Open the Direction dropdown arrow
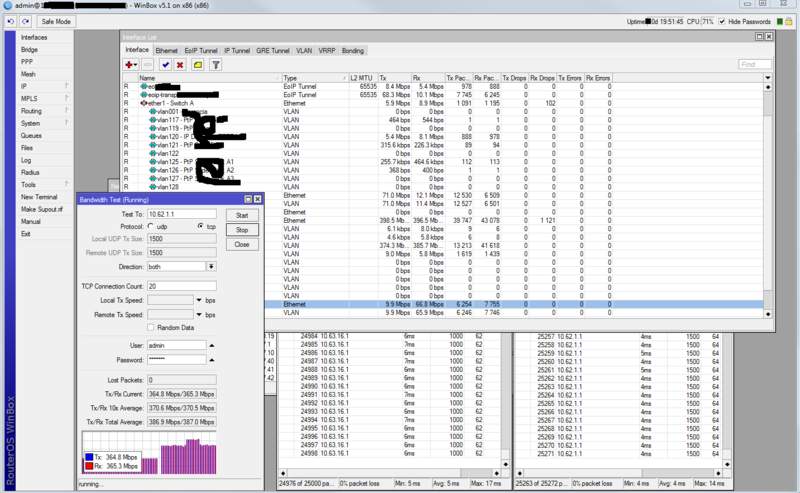The width and height of the screenshot is (800, 493). click(211, 266)
